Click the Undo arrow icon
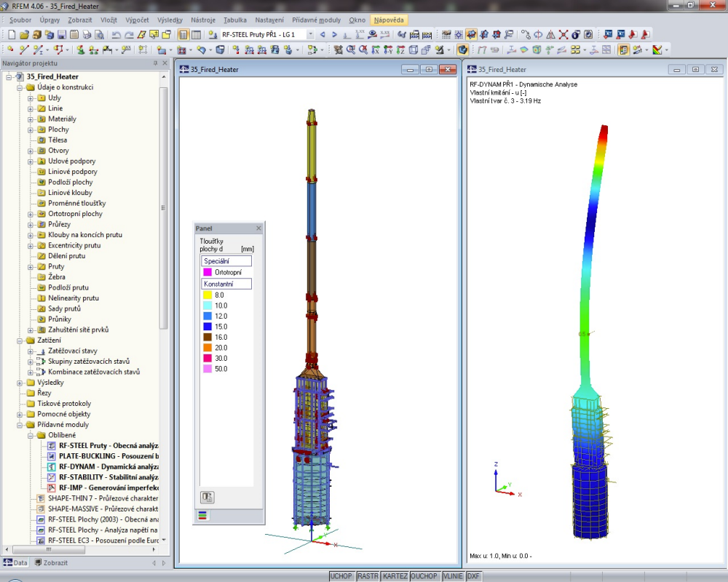The image size is (728, 582). pos(116,34)
